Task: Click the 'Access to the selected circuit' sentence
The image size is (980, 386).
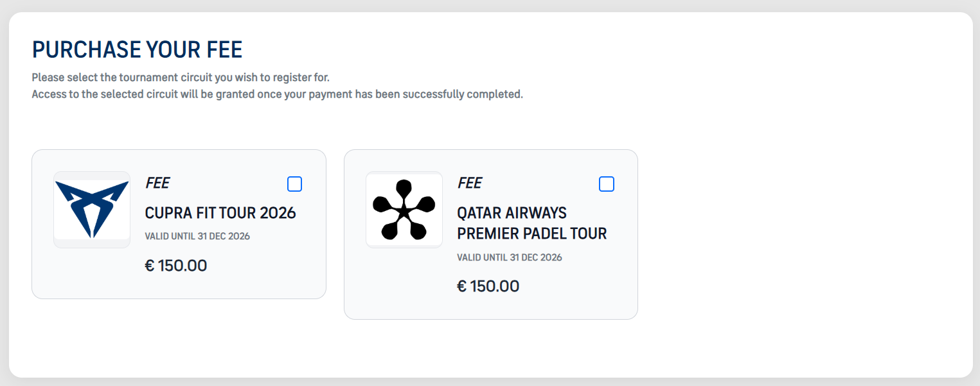Action: pos(277,95)
